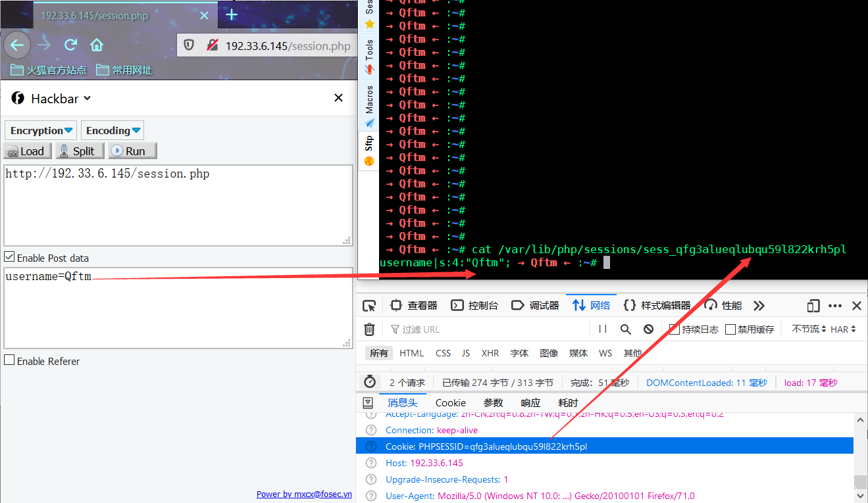
Task: Toggle responsive design mode icon
Action: point(813,306)
